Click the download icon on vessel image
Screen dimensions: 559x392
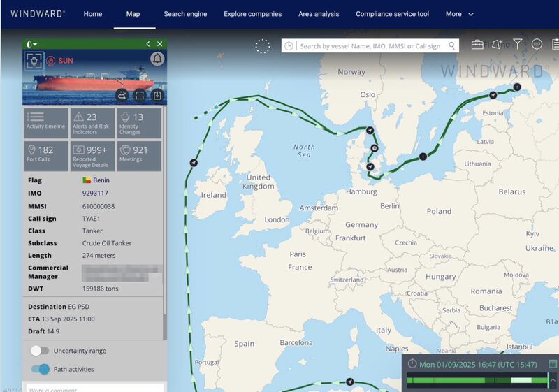[x=157, y=96]
